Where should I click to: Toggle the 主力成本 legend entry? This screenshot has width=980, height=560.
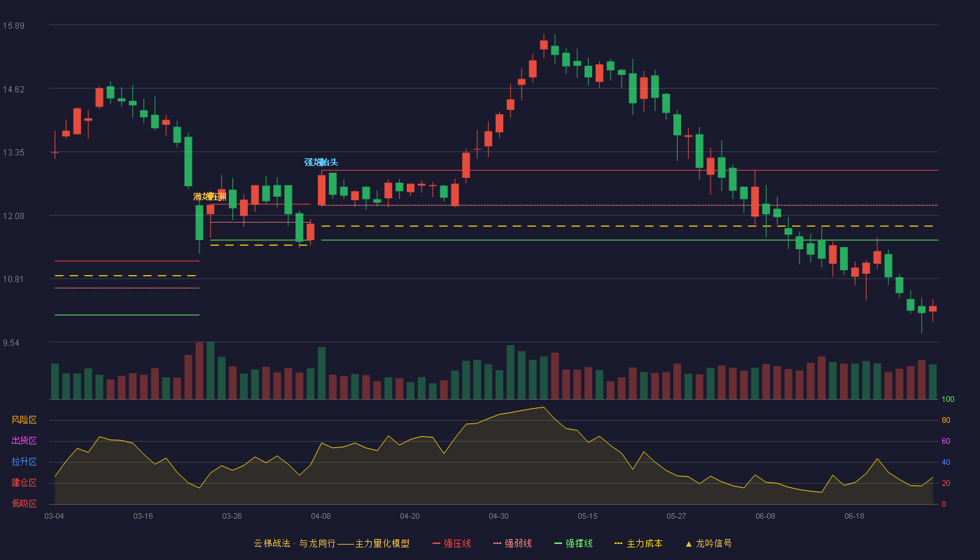point(638,543)
